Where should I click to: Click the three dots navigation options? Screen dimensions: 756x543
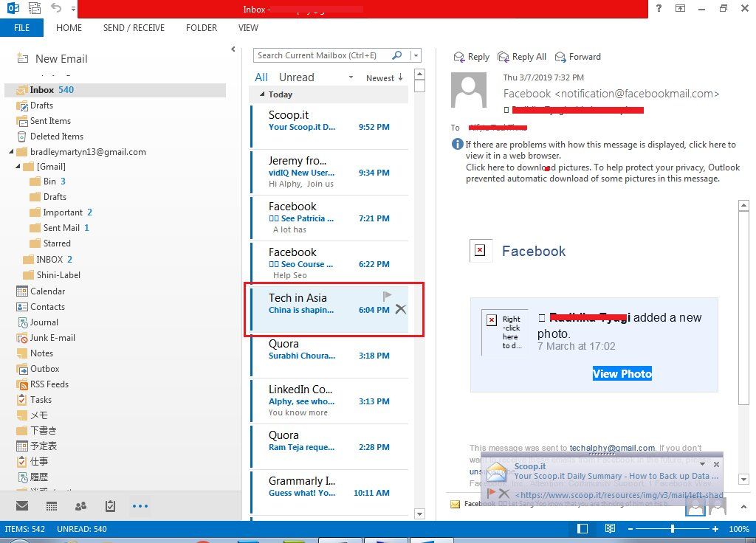140,506
